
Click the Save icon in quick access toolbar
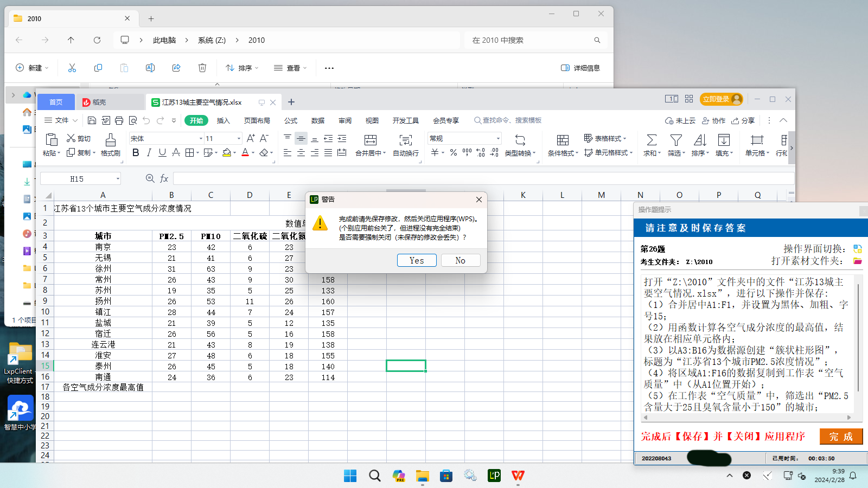tap(92, 120)
